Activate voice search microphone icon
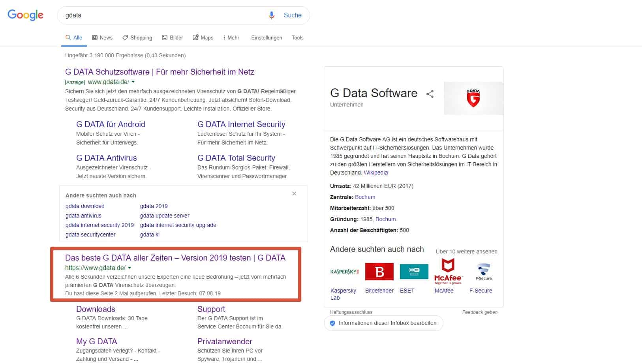Image resolution: width=642 pixels, height=364 pixels. tap(272, 15)
